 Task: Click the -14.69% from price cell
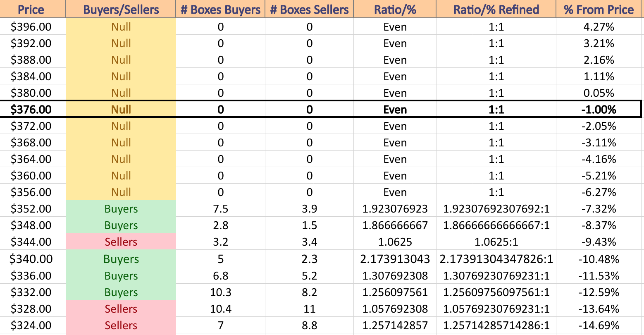click(599, 325)
